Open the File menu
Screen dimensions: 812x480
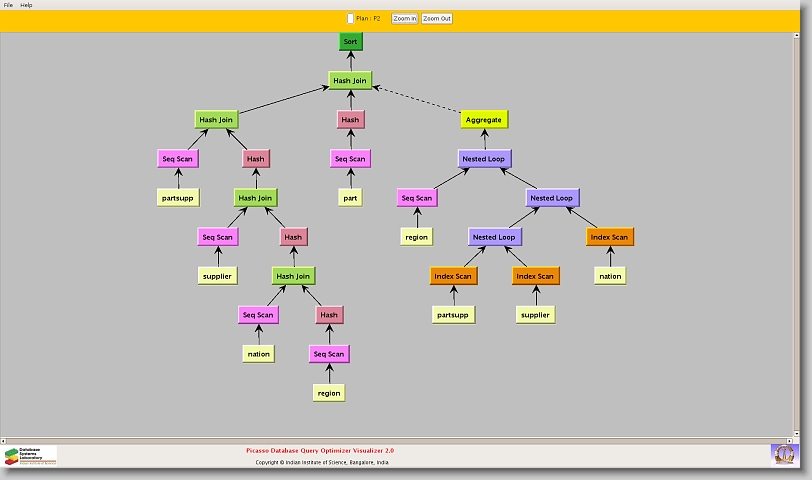pos(8,5)
